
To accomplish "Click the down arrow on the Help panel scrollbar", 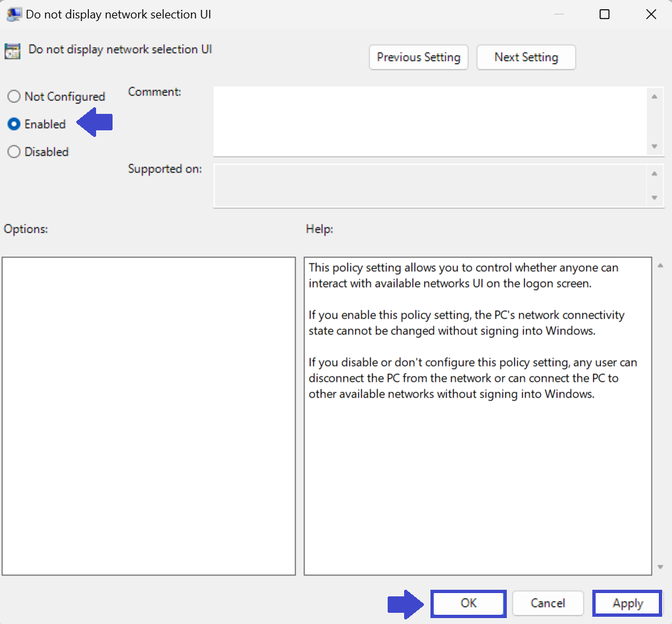I will (660, 567).
